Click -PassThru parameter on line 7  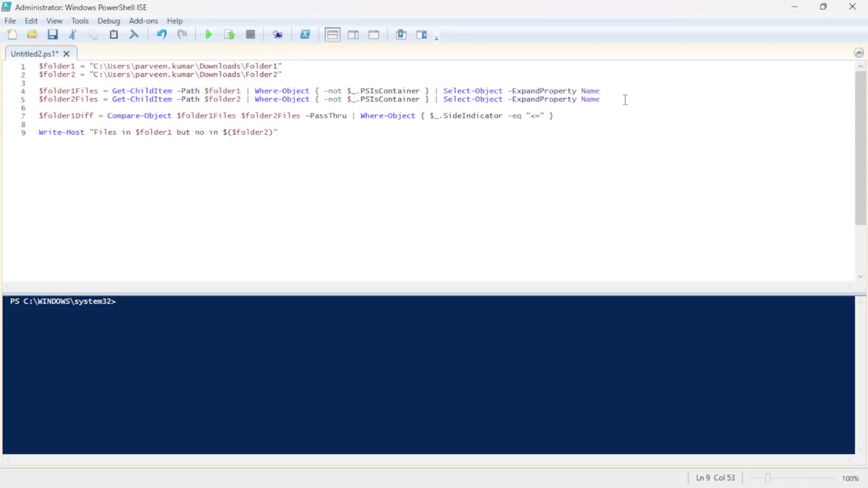coord(325,116)
